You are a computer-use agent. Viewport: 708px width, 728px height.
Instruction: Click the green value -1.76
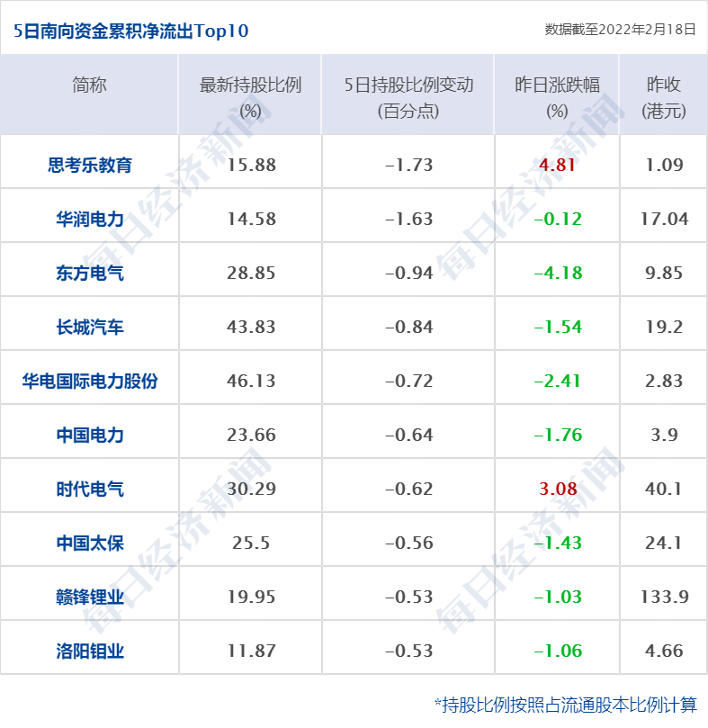pyautogui.click(x=558, y=435)
